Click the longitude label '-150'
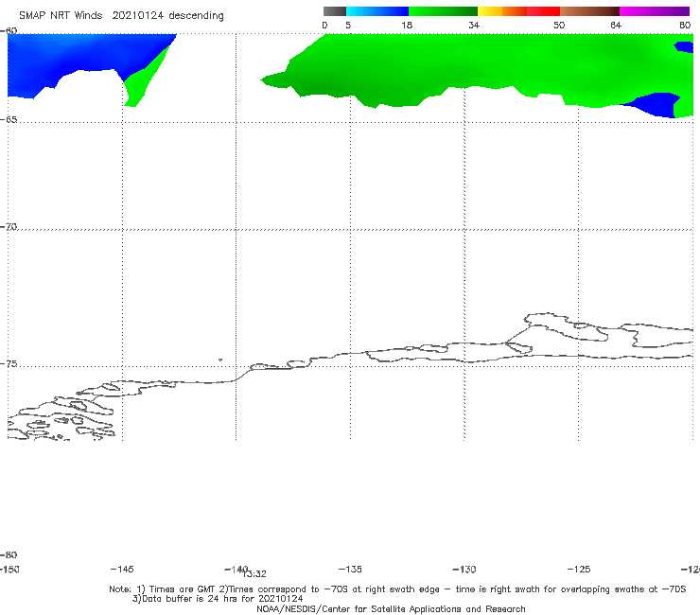700x615 pixels. (x=9, y=570)
